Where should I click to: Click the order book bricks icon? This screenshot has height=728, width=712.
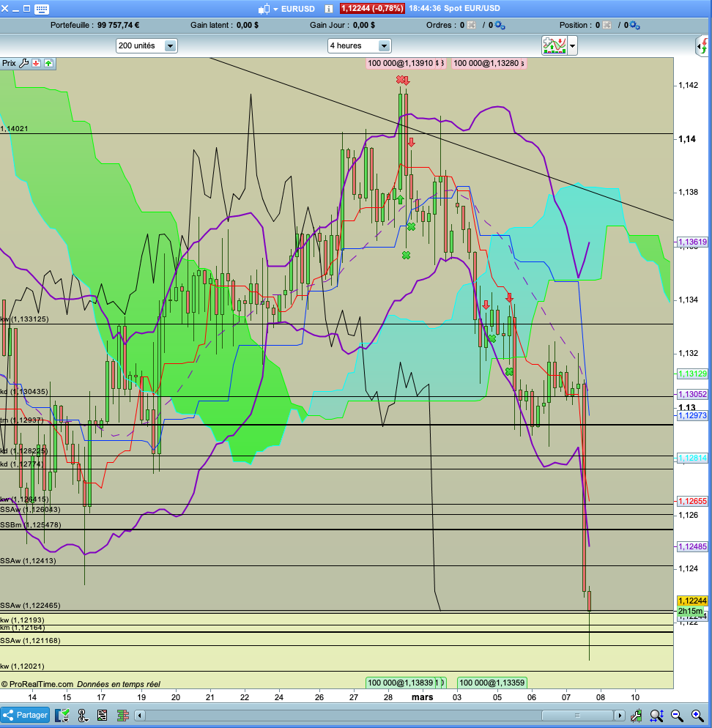click(x=122, y=716)
